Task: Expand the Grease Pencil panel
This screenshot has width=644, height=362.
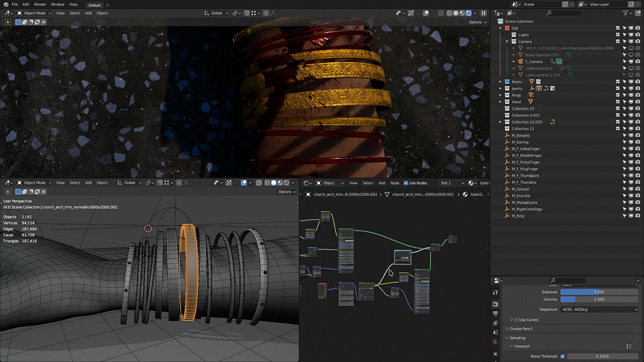Action: (x=507, y=329)
